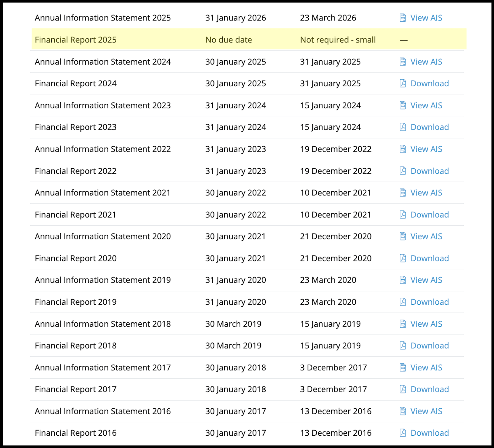Click the PDF icon for Financial Report 2024

[403, 83]
